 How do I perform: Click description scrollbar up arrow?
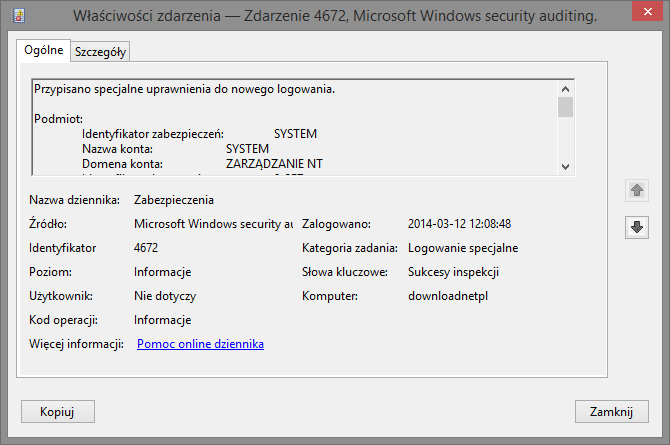[x=565, y=89]
